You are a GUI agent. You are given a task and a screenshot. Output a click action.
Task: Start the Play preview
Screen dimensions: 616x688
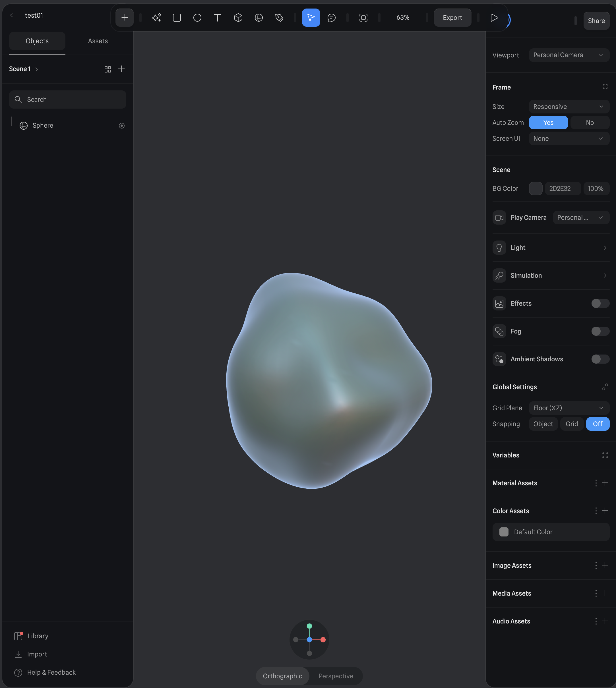494,18
